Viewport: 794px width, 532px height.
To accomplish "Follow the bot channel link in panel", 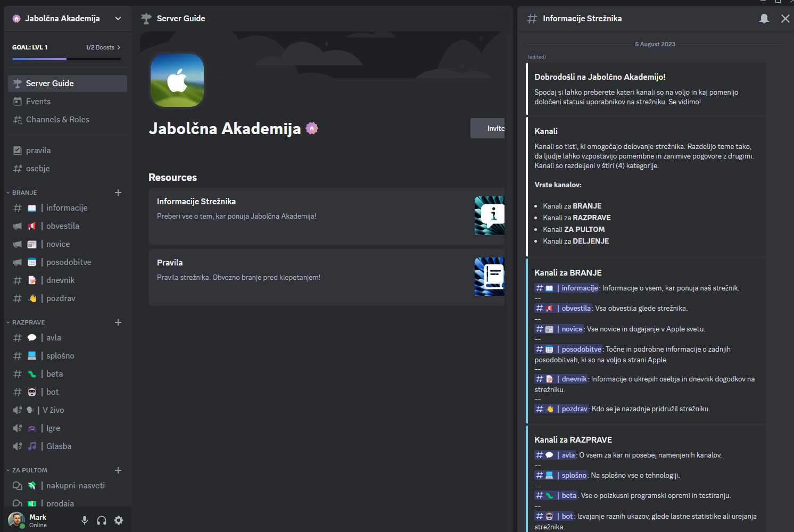I will (x=554, y=516).
